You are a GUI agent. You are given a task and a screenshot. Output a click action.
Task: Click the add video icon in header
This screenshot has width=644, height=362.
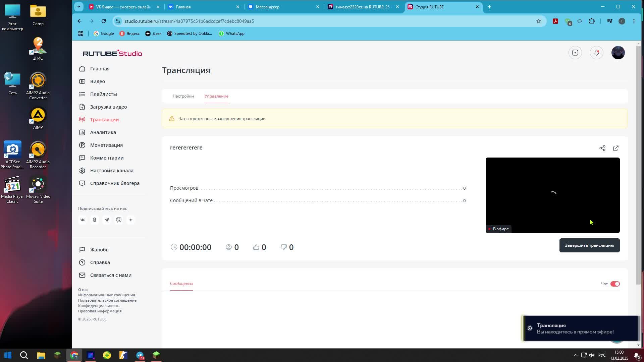575,53
